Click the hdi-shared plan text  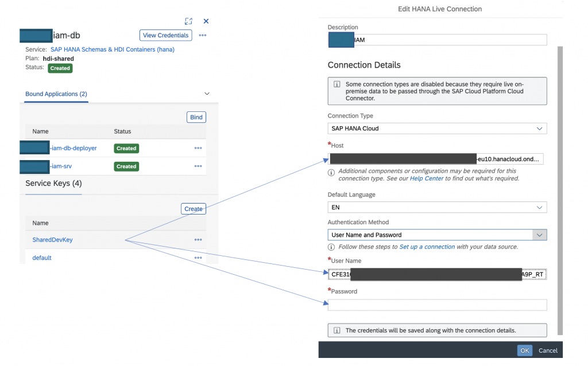click(59, 59)
